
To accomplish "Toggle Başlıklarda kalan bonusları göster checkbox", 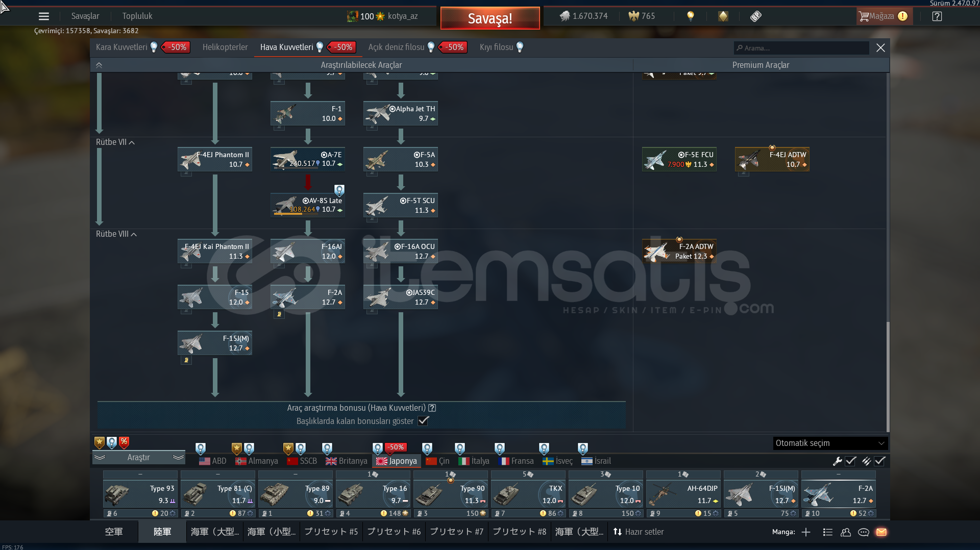I will [x=423, y=421].
